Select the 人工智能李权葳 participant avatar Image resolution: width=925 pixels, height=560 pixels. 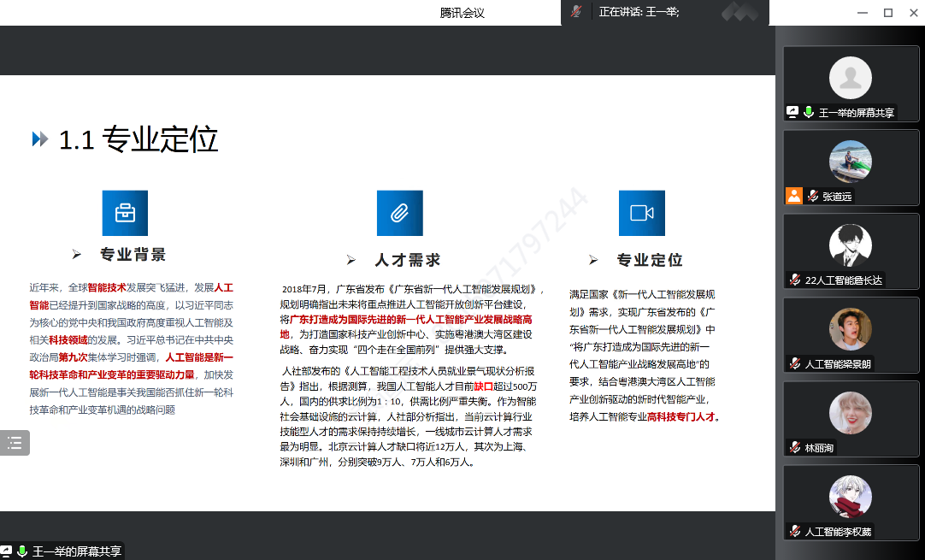coord(850,497)
